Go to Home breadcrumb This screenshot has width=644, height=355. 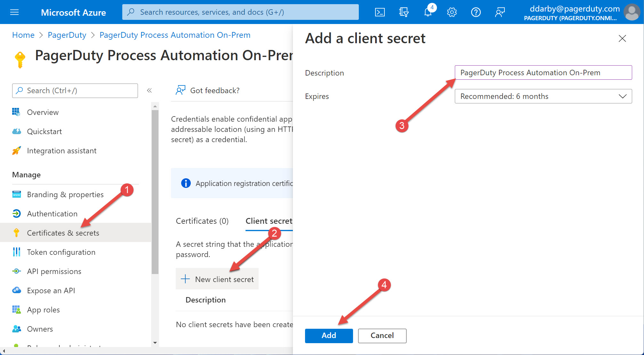click(23, 35)
